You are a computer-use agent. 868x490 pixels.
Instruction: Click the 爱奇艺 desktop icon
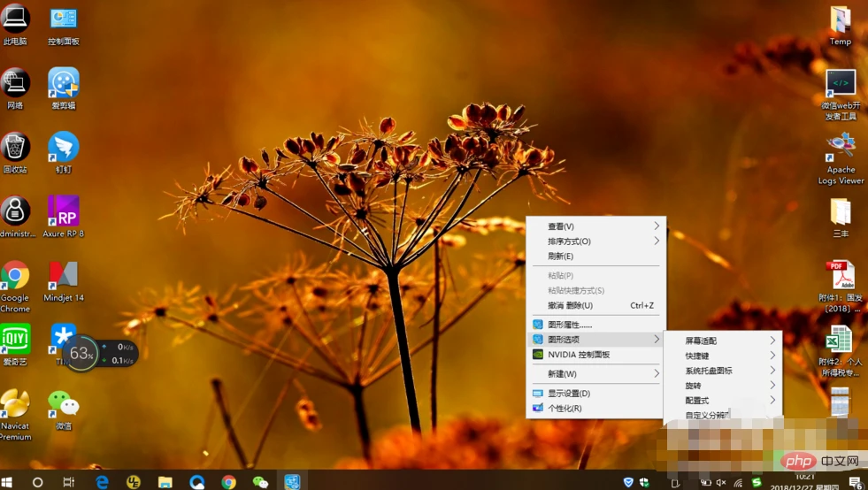click(15, 340)
